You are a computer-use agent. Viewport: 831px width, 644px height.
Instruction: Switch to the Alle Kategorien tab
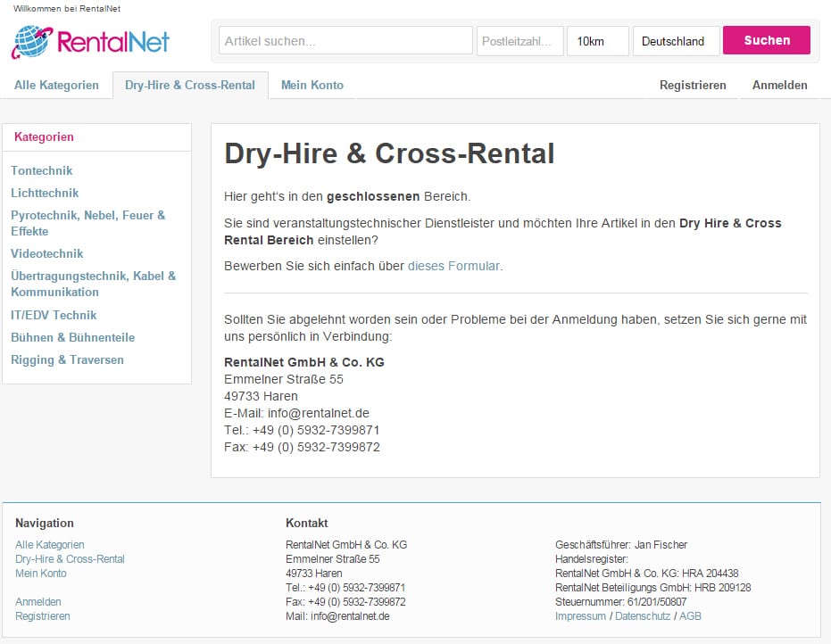click(x=56, y=86)
